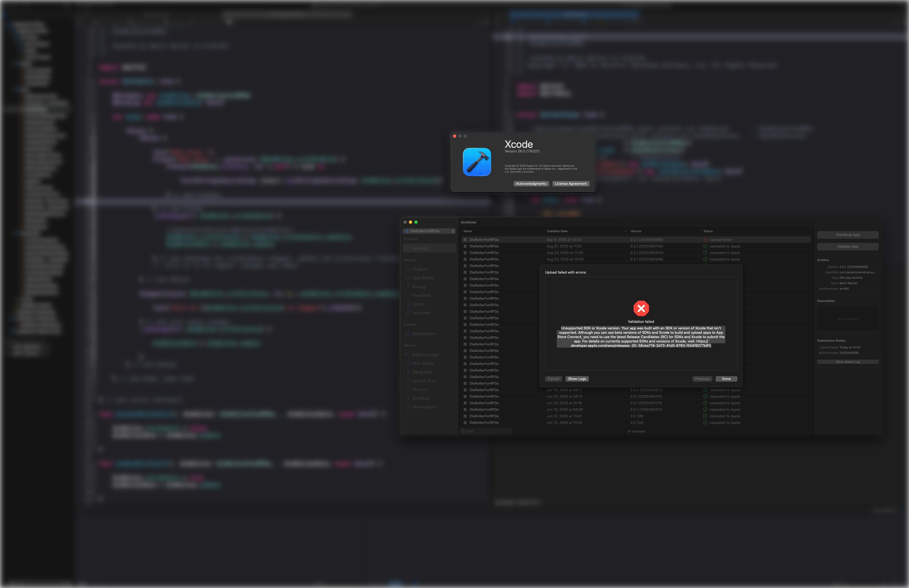909x588 pixels.
Task: Click the Filter archives input field
Action: point(486,431)
